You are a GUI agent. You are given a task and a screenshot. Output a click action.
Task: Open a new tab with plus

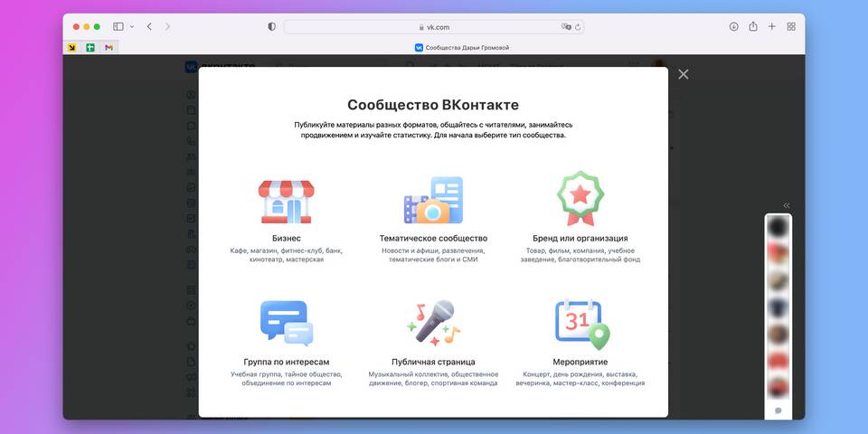(771, 26)
